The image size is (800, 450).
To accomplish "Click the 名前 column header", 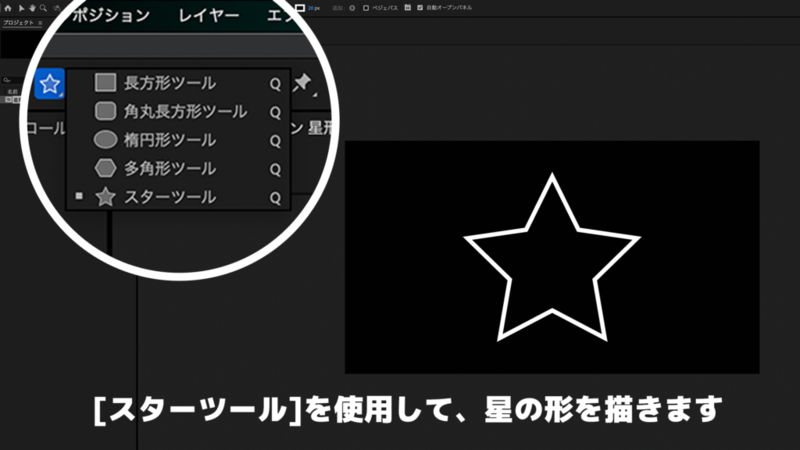I will coord(12,92).
